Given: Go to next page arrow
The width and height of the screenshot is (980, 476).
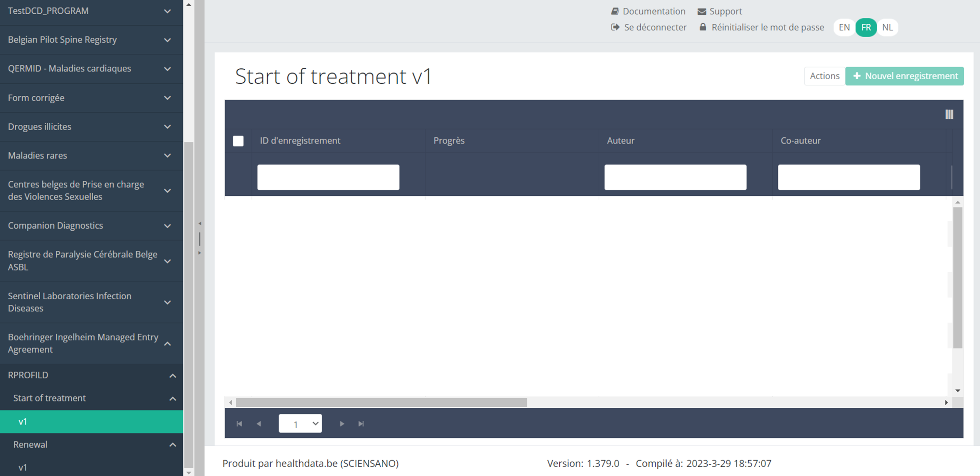Looking at the screenshot, I should (x=342, y=423).
